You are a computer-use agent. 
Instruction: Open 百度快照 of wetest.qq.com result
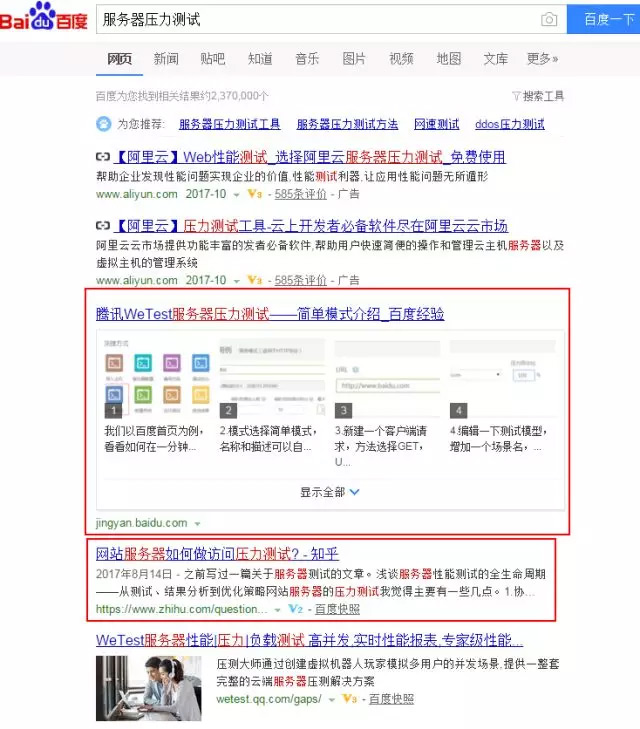(x=391, y=699)
